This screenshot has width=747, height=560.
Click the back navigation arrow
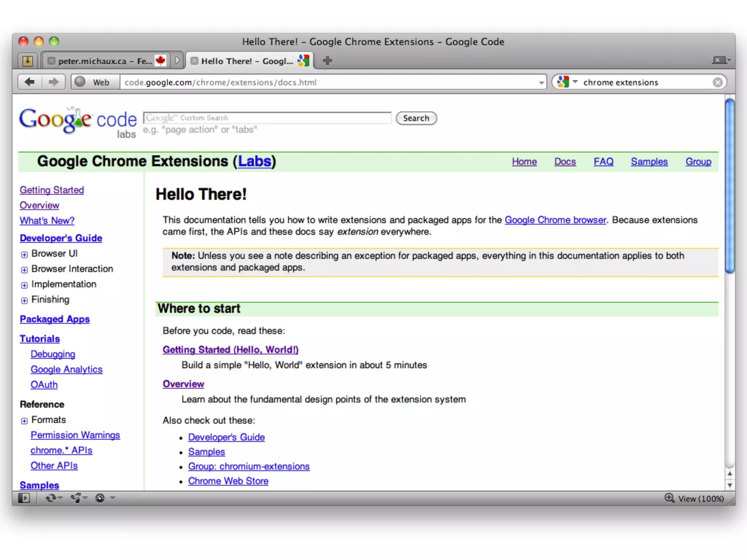(x=30, y=82)
